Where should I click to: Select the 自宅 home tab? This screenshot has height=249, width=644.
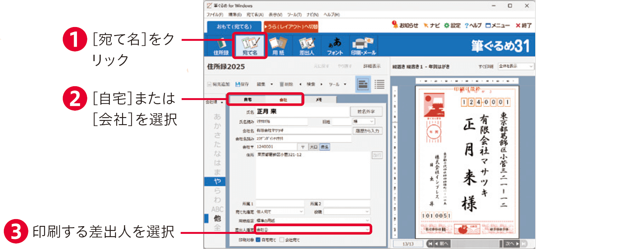[248, 100]
